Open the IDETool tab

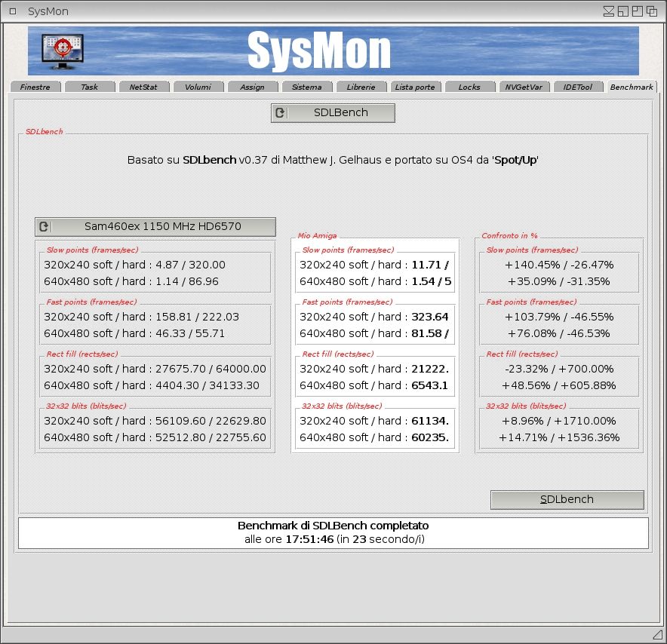[578, 87]
